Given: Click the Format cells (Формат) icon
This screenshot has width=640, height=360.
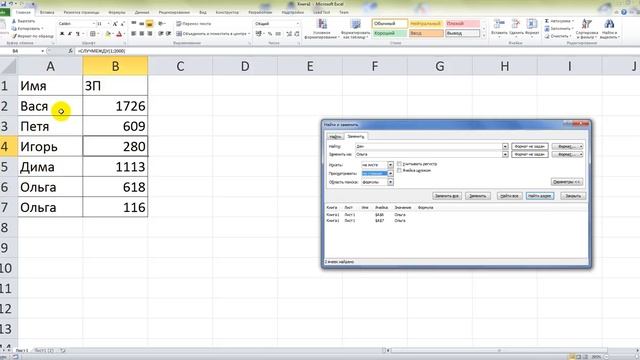Looking at the screenshot, I should [531, 24].
